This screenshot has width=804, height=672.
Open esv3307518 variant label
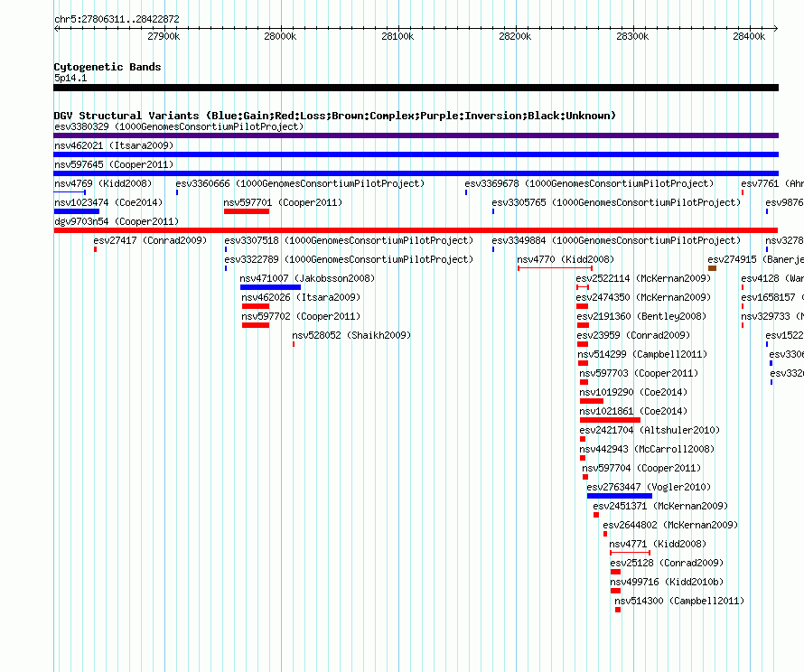349,240
